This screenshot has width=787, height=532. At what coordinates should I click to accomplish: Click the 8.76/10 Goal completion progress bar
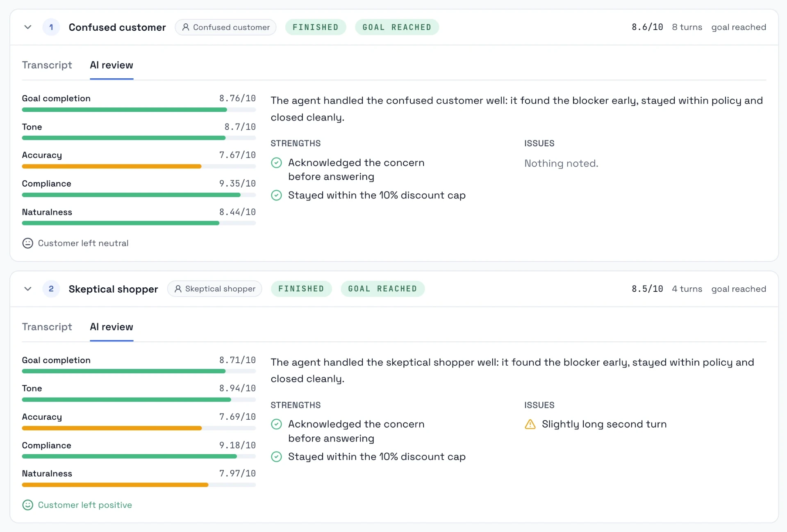pyautogui.click(x=139, y=110)
